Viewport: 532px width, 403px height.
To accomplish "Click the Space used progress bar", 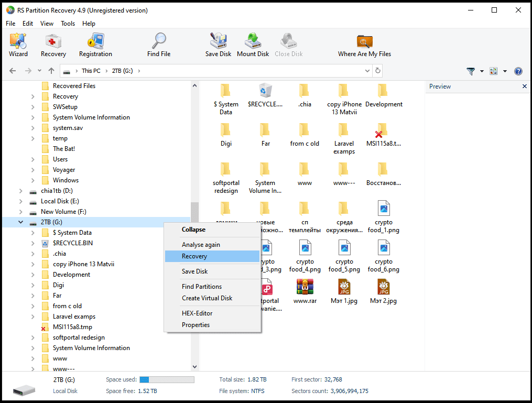I will [x=167, y=379].
